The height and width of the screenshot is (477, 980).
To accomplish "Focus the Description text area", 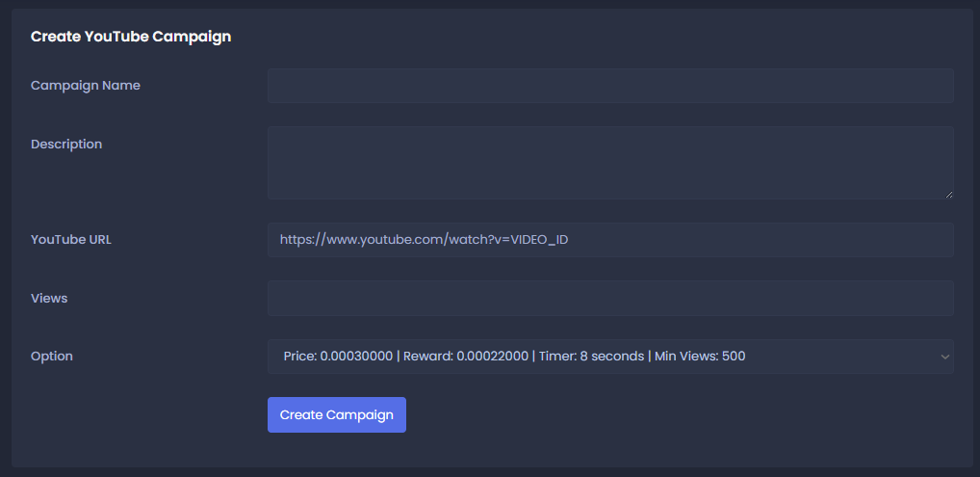I will [x=610, y=162].
